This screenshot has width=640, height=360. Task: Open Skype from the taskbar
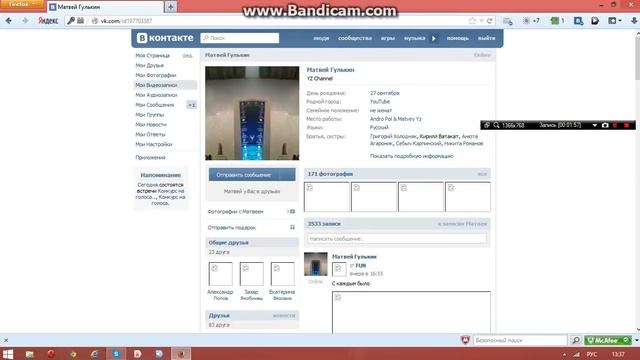pos(116,354)
